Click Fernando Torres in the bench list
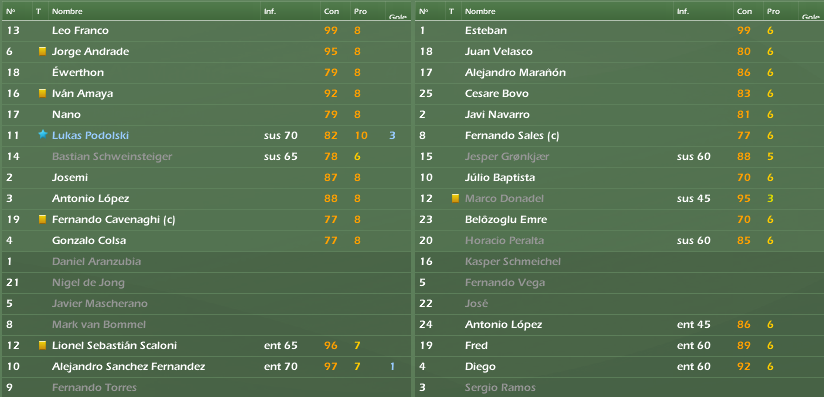 tap(94, 388)
